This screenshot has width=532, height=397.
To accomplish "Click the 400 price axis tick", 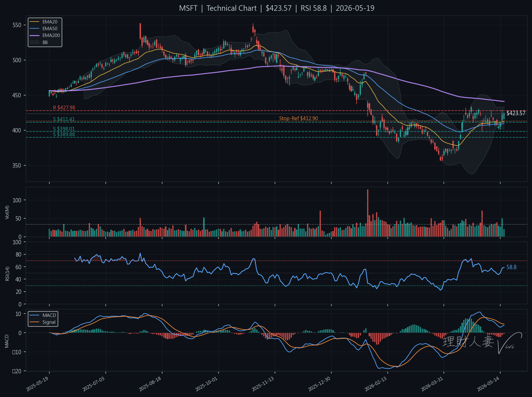I will coord(17,131).
